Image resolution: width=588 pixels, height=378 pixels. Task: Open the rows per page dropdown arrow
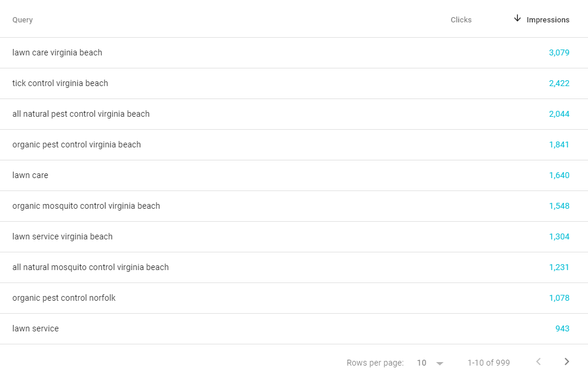[x=440, y=363]
